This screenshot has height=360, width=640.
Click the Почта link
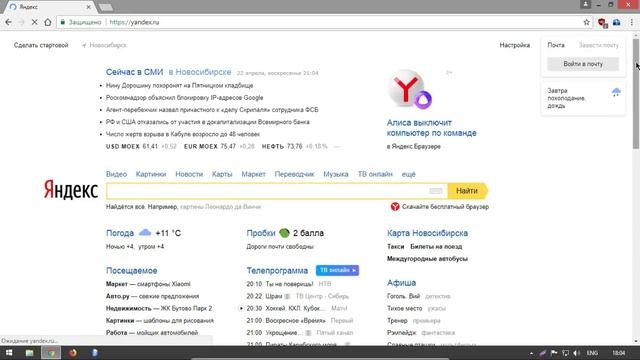(556, 45)
